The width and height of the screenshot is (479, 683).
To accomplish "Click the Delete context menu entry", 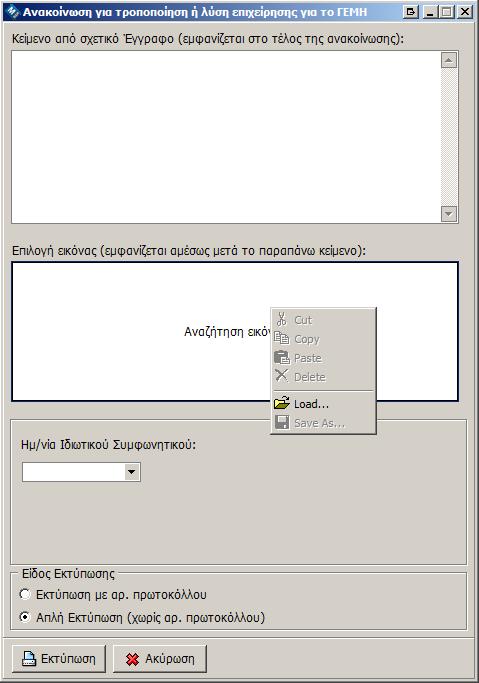I will pos(323,377).
